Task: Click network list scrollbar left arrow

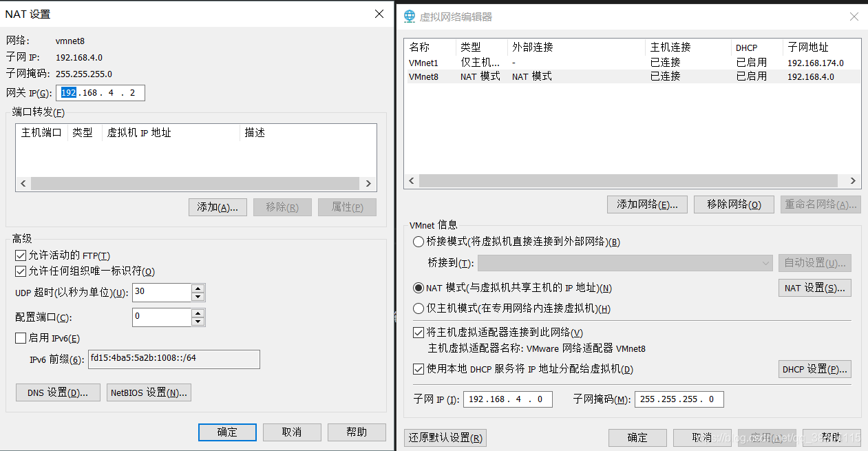Action: click(x=411, y=181)
